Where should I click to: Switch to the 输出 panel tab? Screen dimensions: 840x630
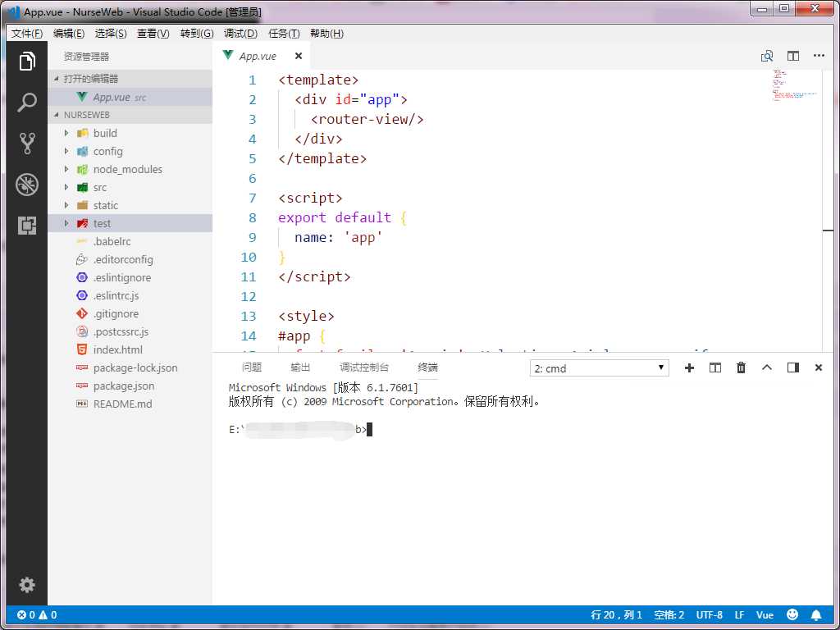300,367
